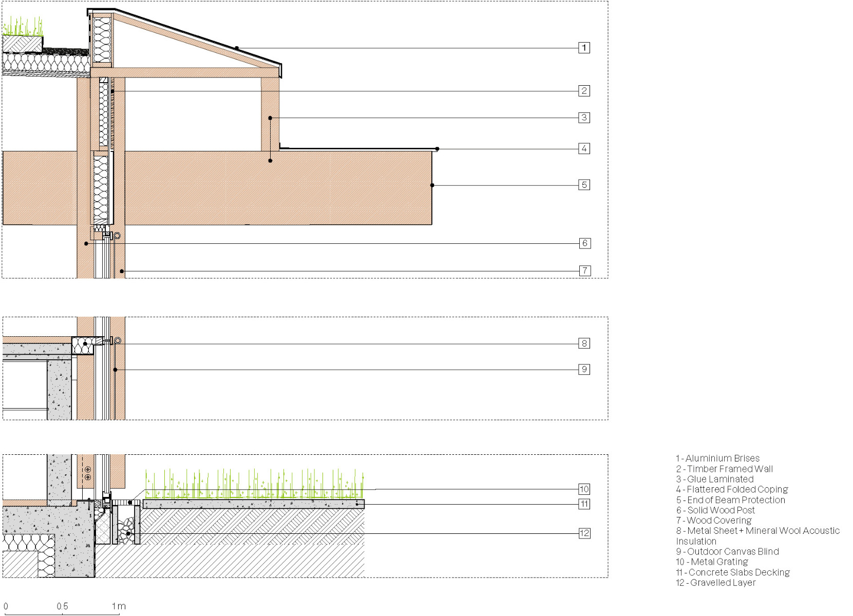Viewport: 853px width, 616px height.
Task: Select the callout marker numbered 2
Action: (x=584, y=91)
